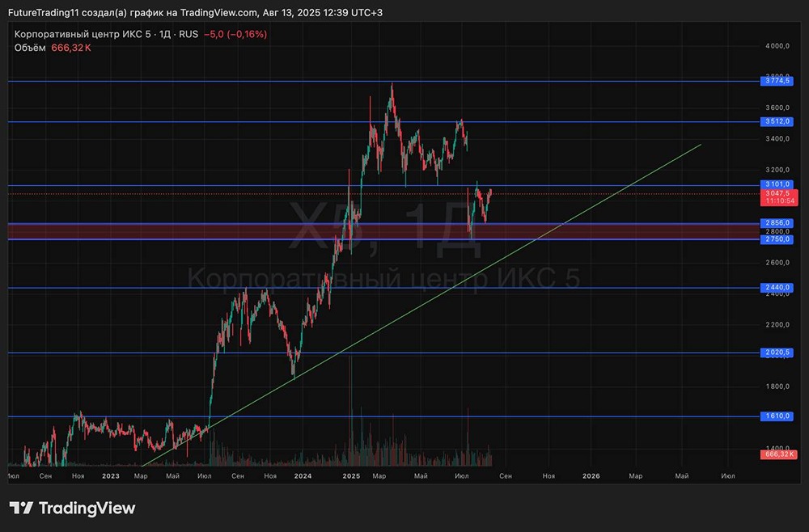
Task: Click the red volume 666,32K axis label
Action: pos(778,454)
